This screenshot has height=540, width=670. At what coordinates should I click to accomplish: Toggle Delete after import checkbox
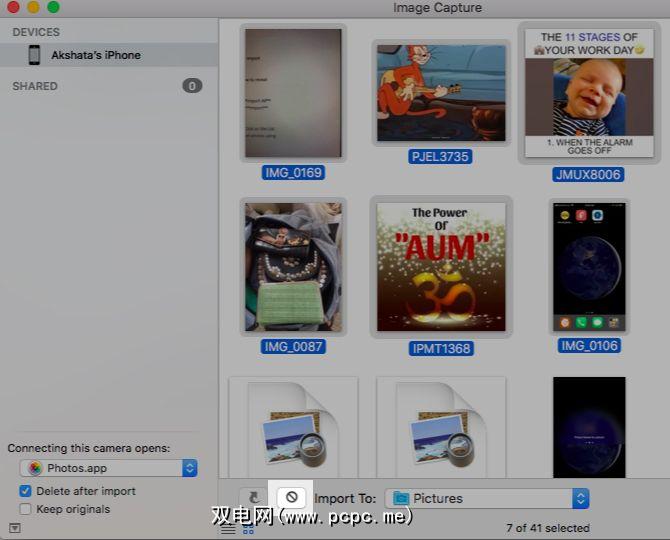pyautogui.click(x=25, y=491)
